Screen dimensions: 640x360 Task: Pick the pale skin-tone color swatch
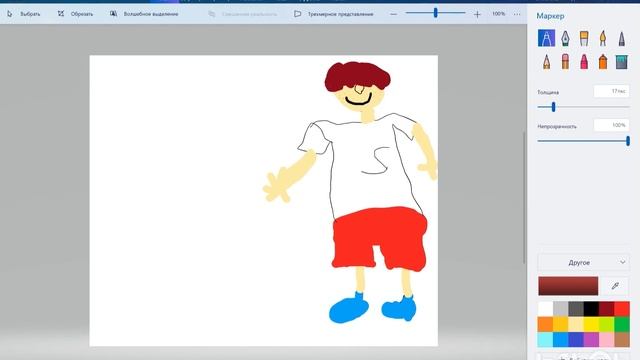pos(576,324)
